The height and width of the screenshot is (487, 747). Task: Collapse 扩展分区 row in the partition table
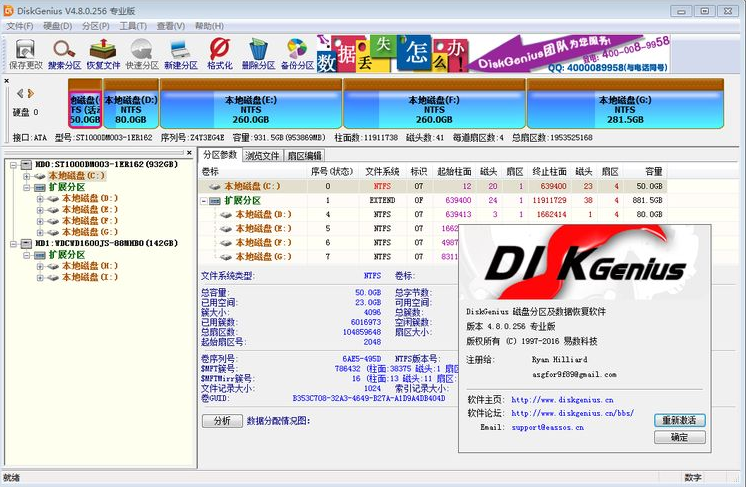[205, 200]
